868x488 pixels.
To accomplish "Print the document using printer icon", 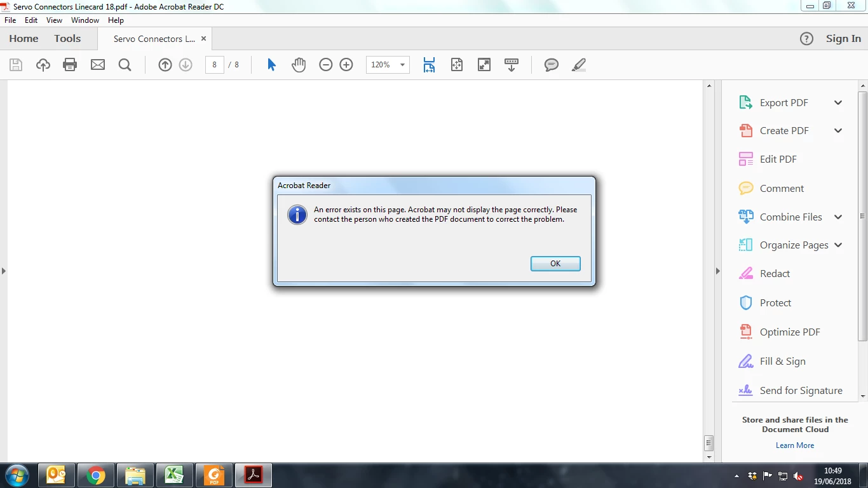I will pos(70,65).
